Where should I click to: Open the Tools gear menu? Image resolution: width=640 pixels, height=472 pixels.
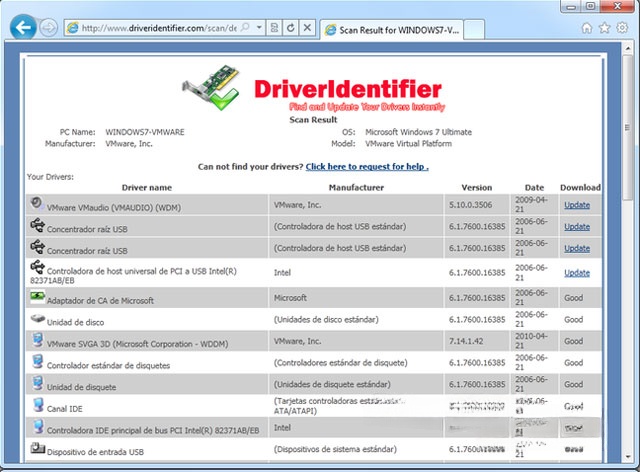pos(622,28)
